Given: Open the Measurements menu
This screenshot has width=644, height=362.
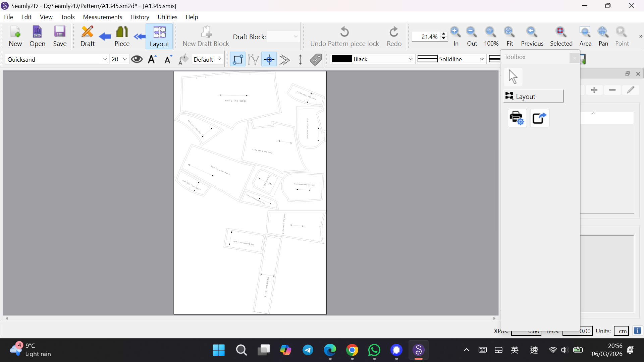Looking at the screenshot, I should [x=102, y=17].
